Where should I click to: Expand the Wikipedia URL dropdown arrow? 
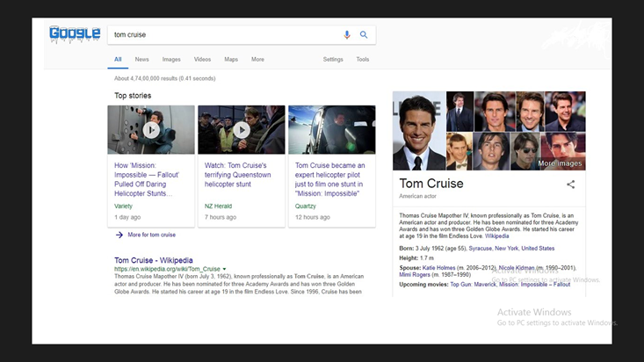click(x=224, y=269)
